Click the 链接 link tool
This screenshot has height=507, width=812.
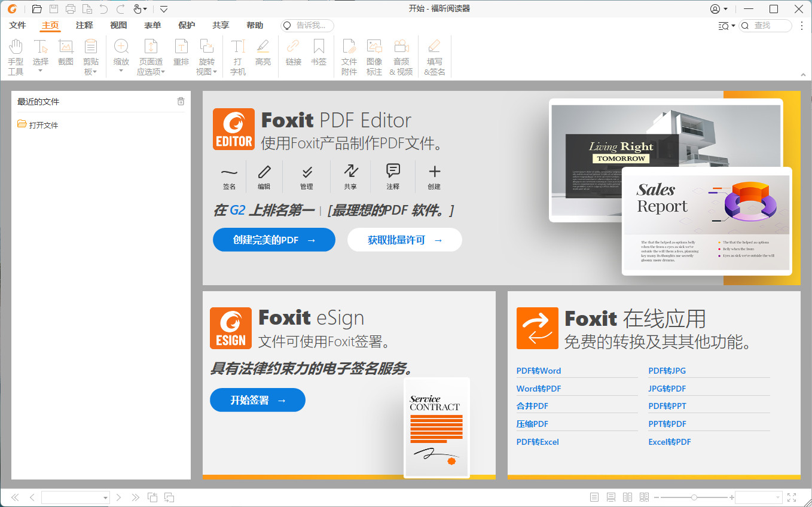pos(293,53)
